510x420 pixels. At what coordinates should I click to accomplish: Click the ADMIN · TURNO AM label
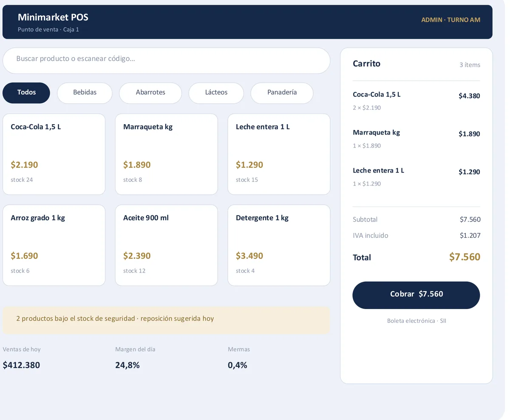pos(450,20)
